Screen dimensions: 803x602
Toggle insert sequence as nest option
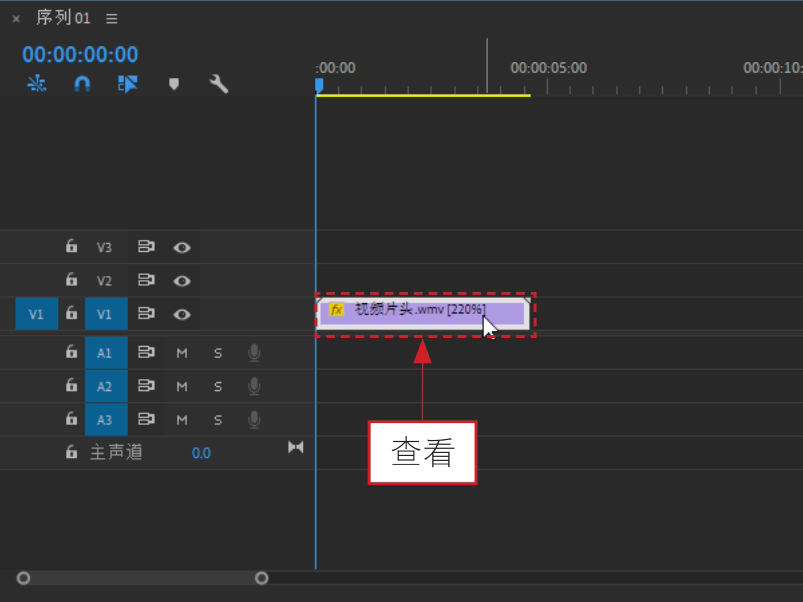click(37, 83)
